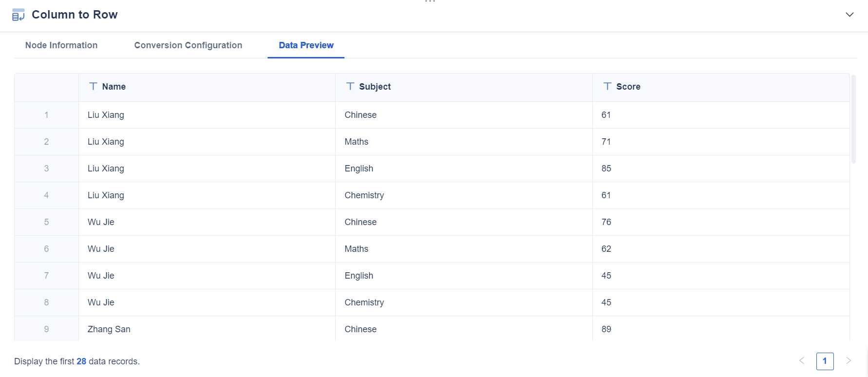
Task: Select Chinese cell in row 1
Action: [464, 115]
